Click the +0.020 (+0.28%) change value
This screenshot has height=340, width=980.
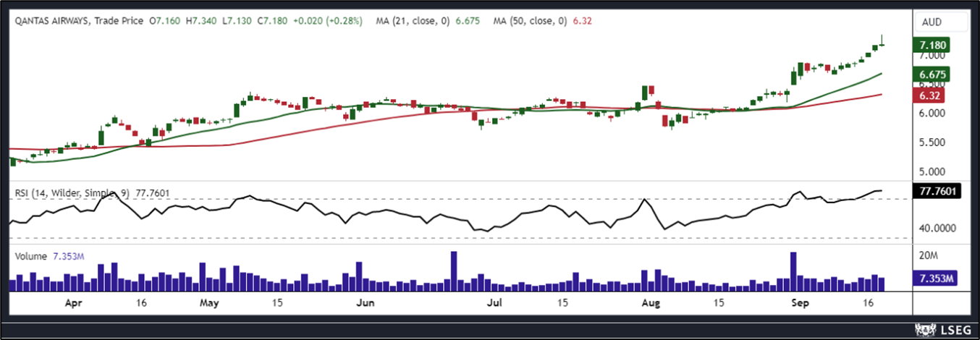329,22
